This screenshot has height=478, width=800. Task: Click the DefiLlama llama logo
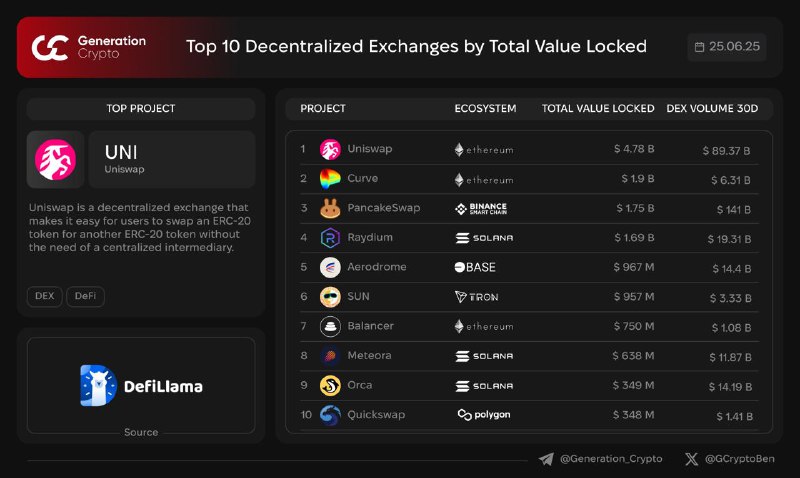coord(98,386)
